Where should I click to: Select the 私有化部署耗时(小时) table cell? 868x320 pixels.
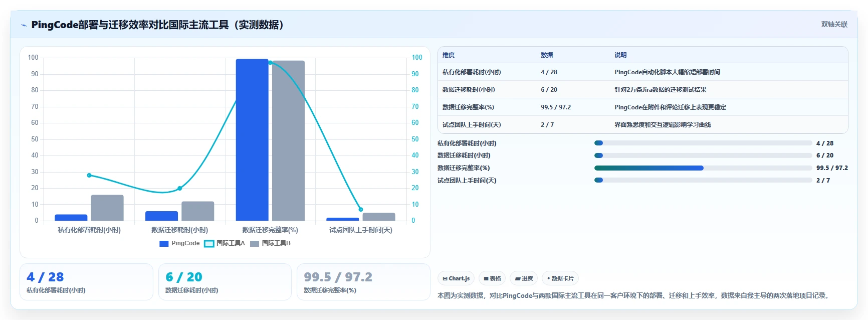(x=472, y=72)
